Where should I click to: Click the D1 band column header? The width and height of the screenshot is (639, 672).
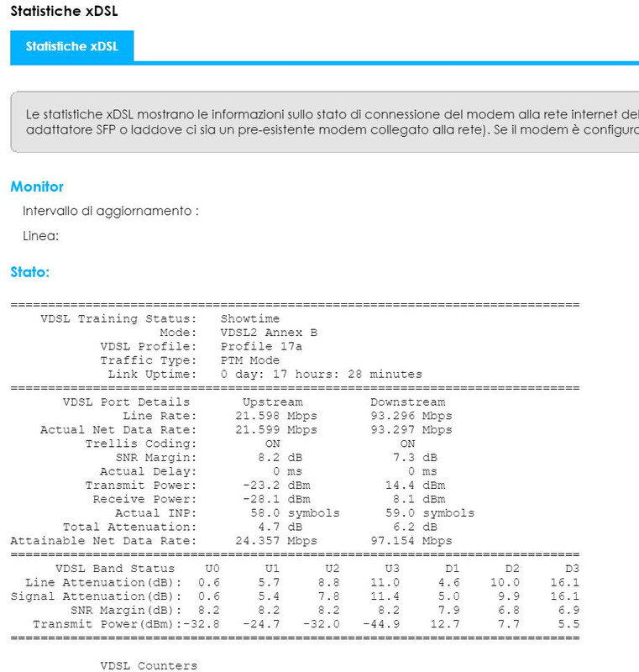(x=453, y=569)
